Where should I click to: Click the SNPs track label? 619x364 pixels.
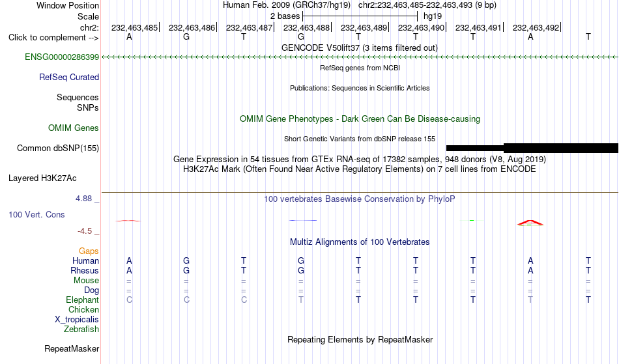tap(88, 107)
